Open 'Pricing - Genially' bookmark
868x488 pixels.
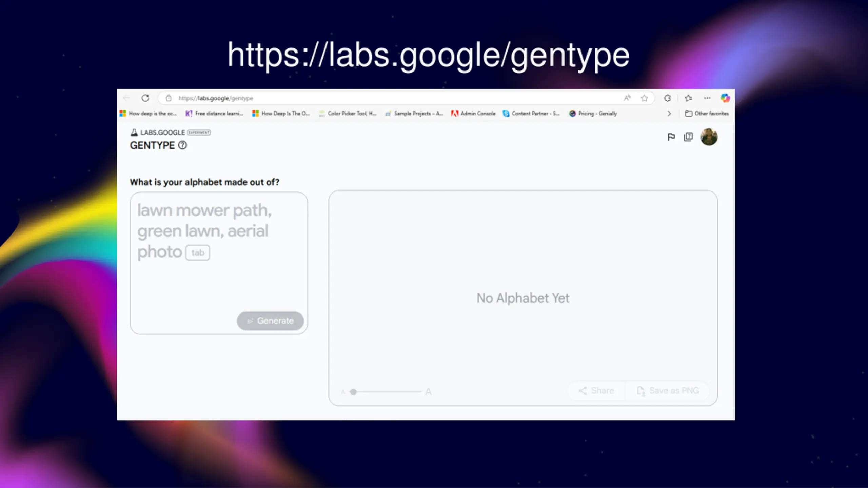pyautogui.click(x=593, y=114)
